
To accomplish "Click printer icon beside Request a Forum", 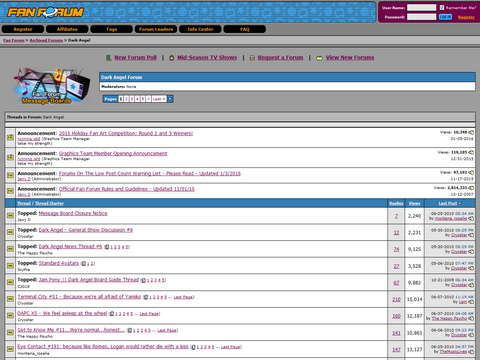I will point(252,58).
